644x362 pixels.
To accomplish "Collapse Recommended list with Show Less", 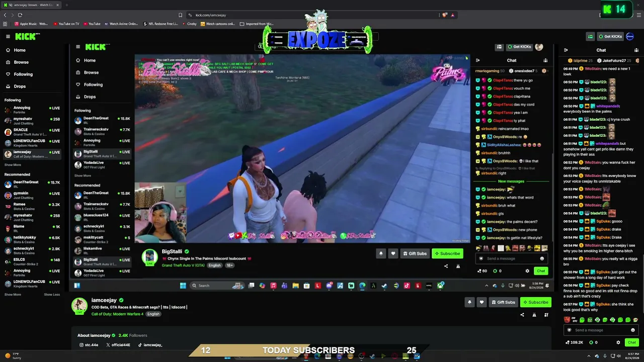I will tap(52, 295).
